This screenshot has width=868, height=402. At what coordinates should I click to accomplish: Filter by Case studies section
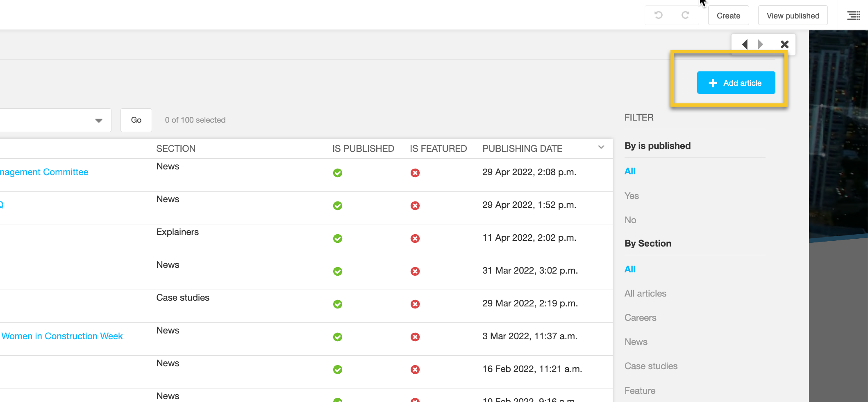(651, 366)
